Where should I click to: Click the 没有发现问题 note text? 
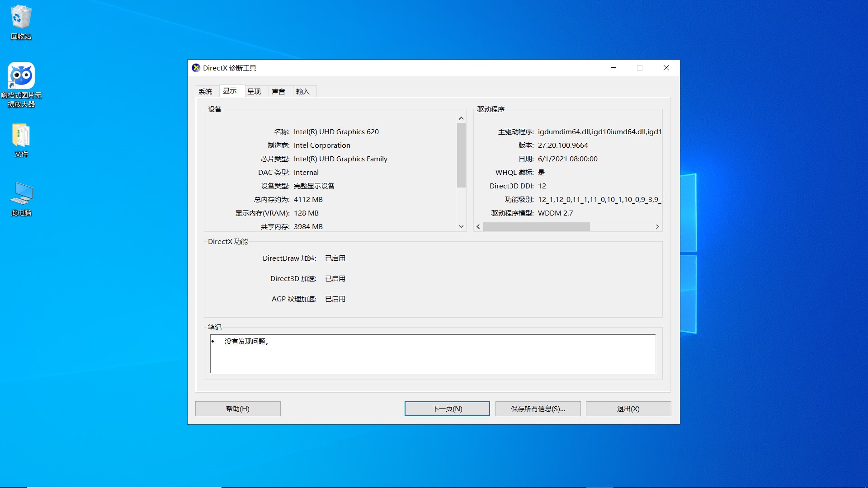coord(247,342)
